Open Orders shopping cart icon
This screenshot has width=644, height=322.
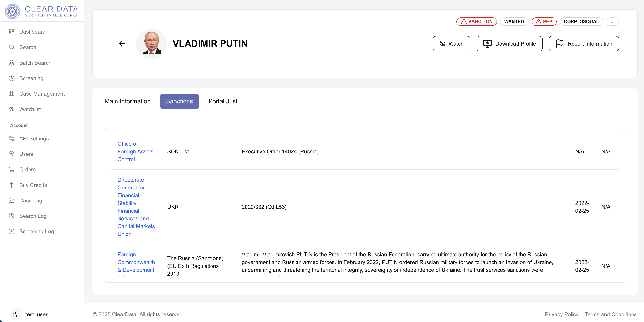[12, 170]
